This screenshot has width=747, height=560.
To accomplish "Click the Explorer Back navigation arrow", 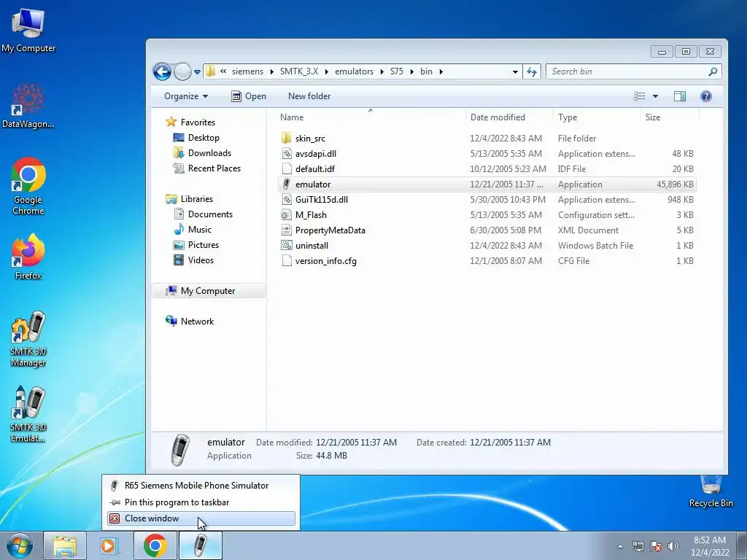I will 162,72.
